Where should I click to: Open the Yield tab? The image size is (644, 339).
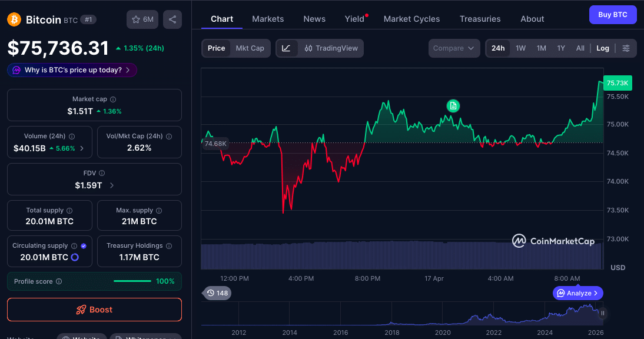(355, 19)
